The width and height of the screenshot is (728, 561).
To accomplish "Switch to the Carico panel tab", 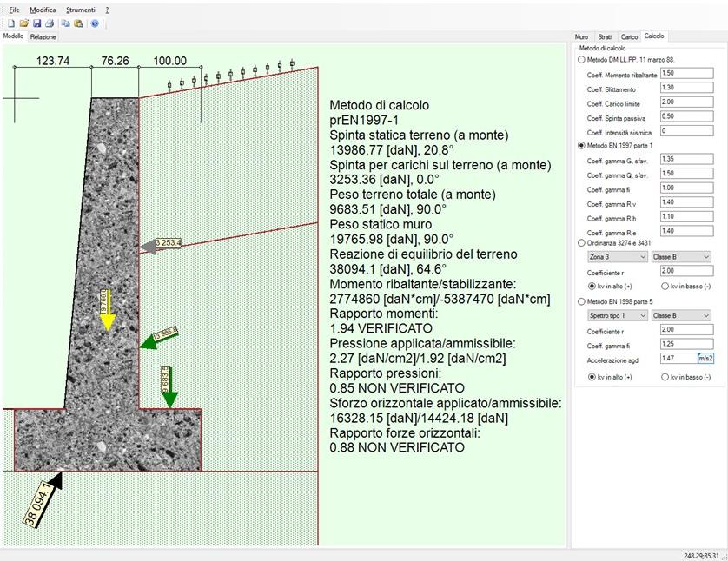I will (630, 37).
